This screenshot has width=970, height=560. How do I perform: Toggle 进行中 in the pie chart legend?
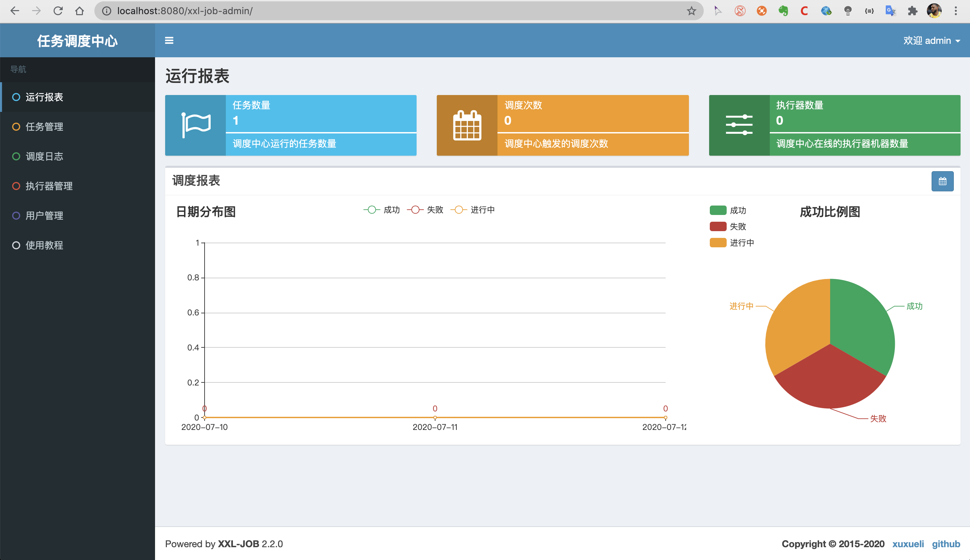[732, 243]
